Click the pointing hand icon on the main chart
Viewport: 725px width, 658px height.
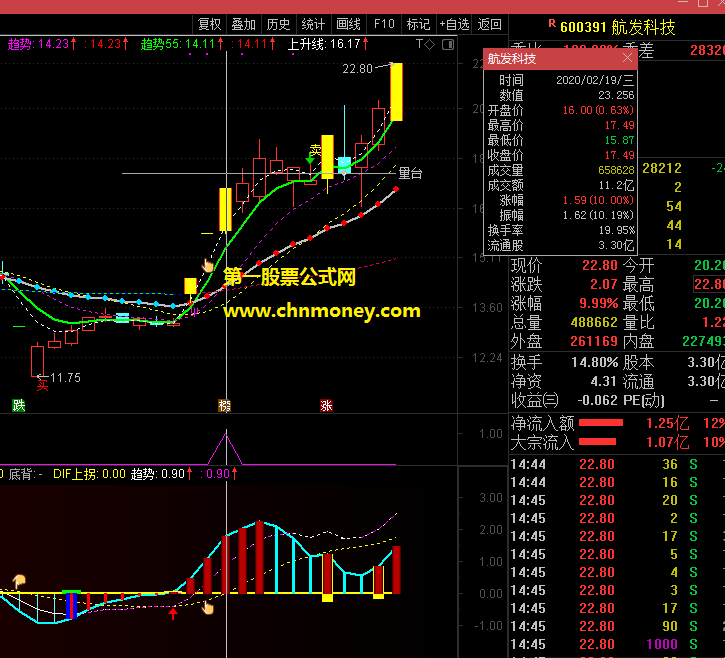pyautogui.click(x=208, y=265)
